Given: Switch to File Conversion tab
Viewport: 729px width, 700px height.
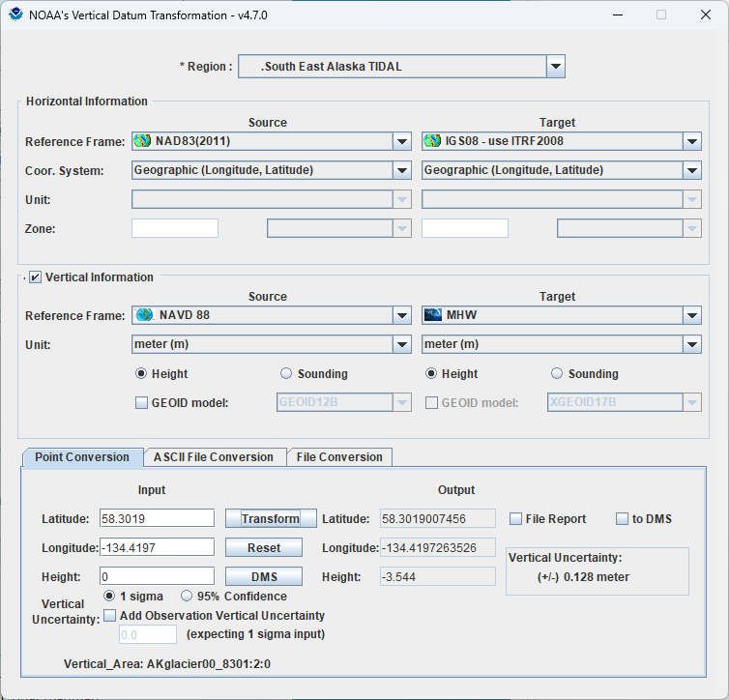Looking at the screenshot, I should tap(339, 457).
